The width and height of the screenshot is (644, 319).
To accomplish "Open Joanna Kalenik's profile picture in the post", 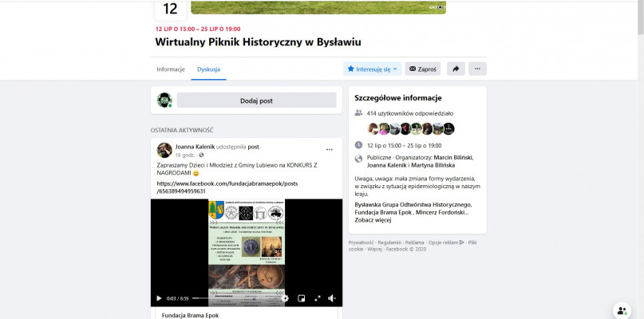I will point(164,150).
